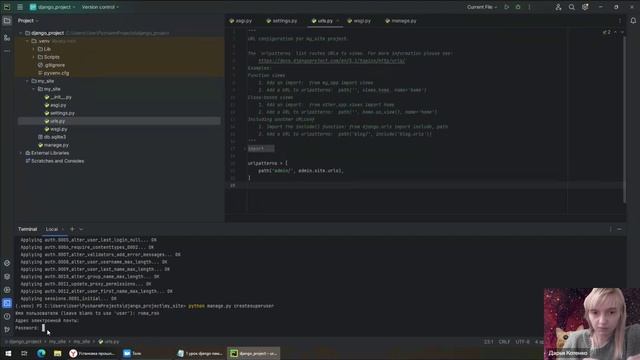Open the main hamburger menu
Screen dimensions: 640x360
(20, 7)
